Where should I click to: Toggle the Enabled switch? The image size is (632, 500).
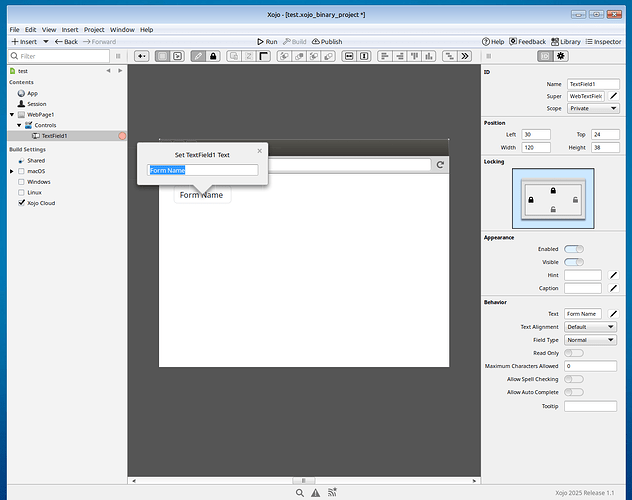click(x=574, y=249)
